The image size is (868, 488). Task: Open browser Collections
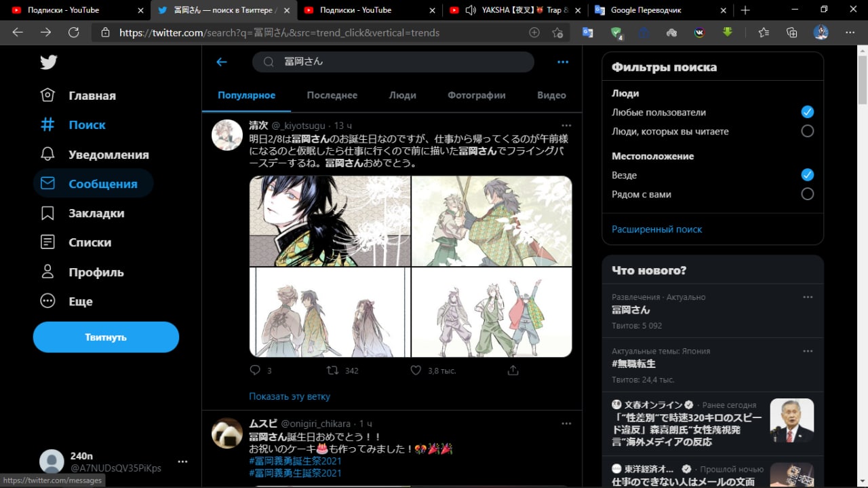[791, 33]
